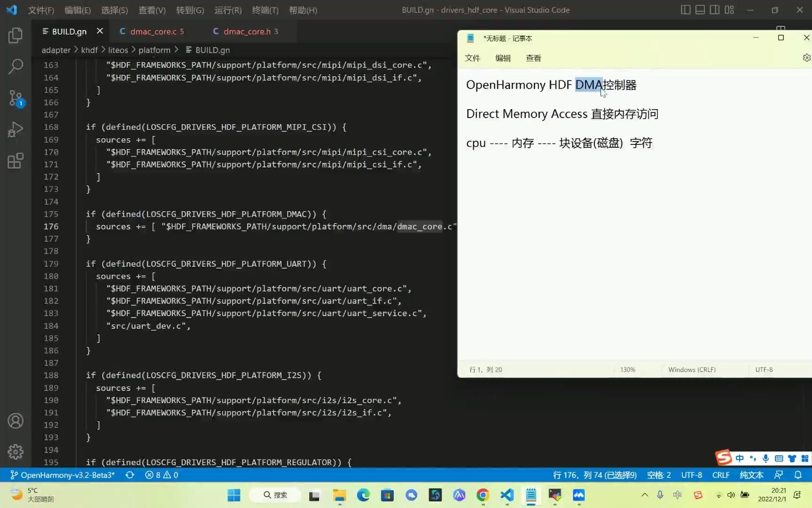Click the Notepad 130% zoom indicator
812x508 pixels.
628,370
